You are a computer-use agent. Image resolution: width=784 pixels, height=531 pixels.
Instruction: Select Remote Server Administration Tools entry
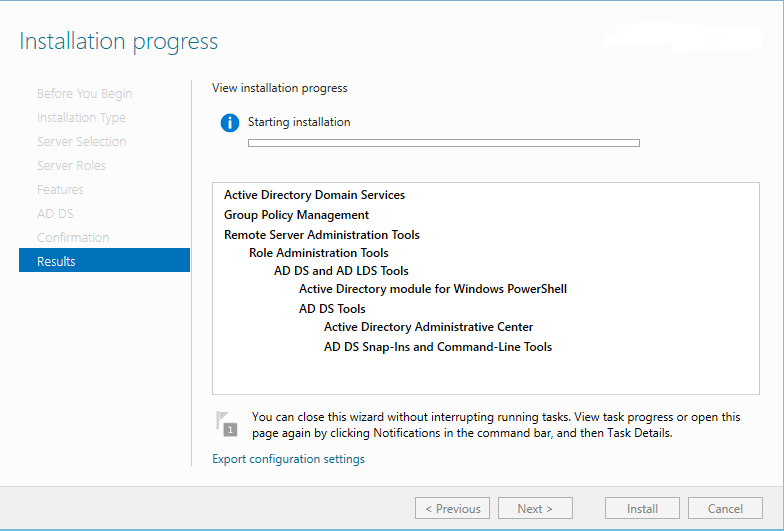click(321, 235)
